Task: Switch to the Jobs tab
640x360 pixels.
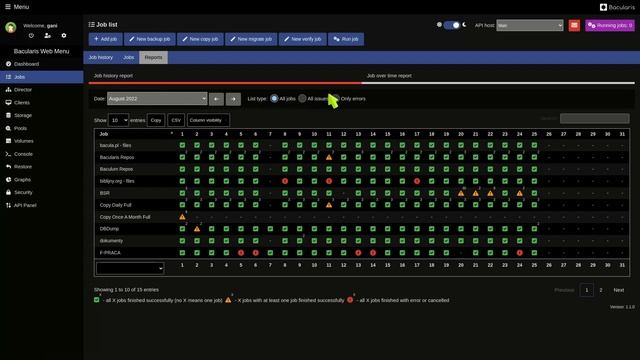Action: click(129, 58)
